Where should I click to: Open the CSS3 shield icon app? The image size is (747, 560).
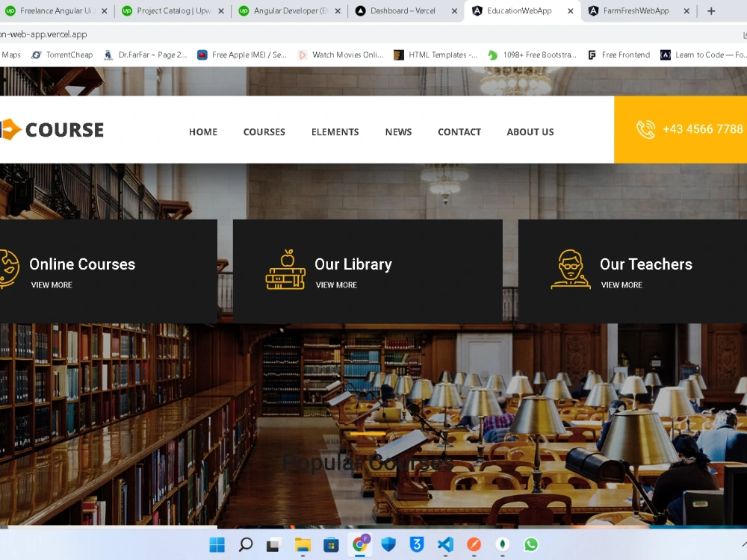tap(417, 544)
